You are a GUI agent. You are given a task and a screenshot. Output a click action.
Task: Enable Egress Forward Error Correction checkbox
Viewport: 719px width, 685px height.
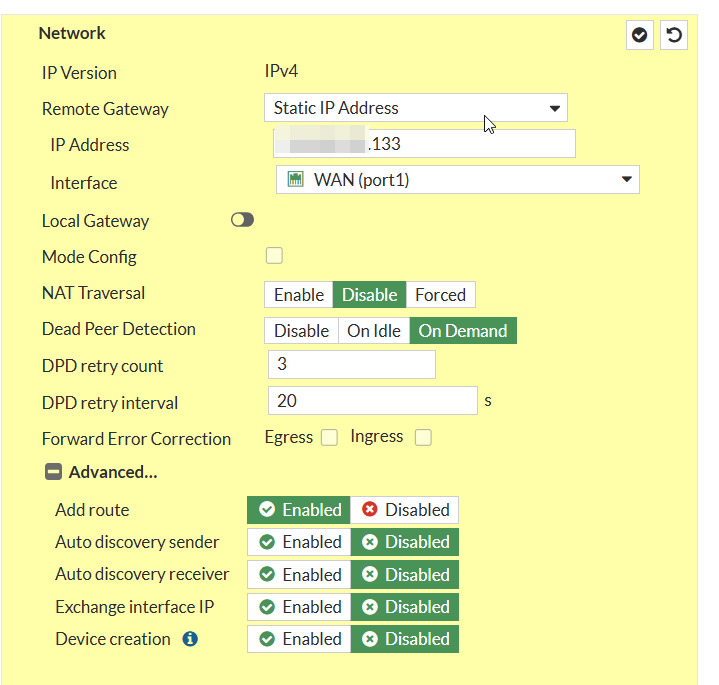tap(329, 437)
